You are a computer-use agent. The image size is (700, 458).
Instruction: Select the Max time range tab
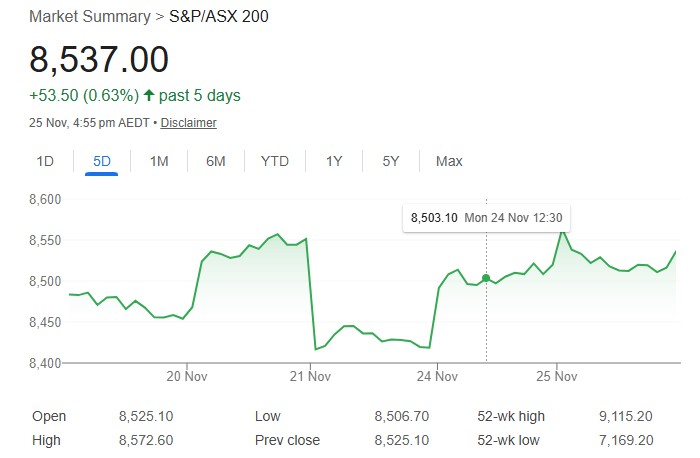[449, 161]
